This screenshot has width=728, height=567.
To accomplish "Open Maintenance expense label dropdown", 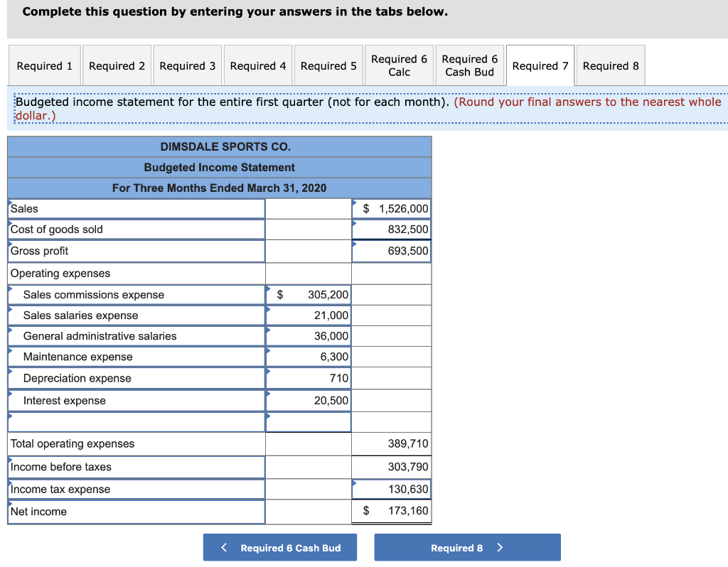I will pyautogui.click(x=136, y=357).
